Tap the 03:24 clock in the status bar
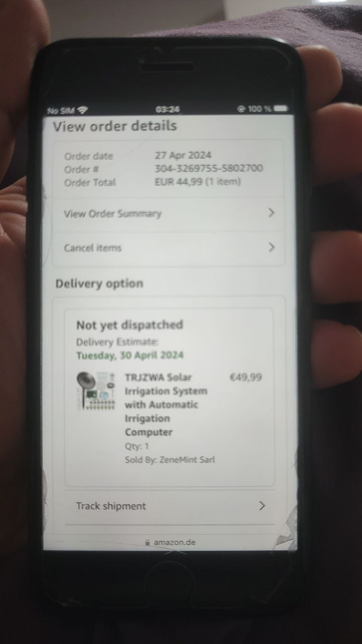 tap(168, 109)
